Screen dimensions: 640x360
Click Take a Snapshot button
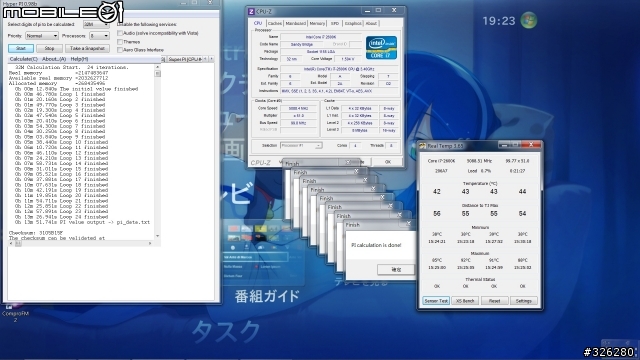tap(87, 48)
